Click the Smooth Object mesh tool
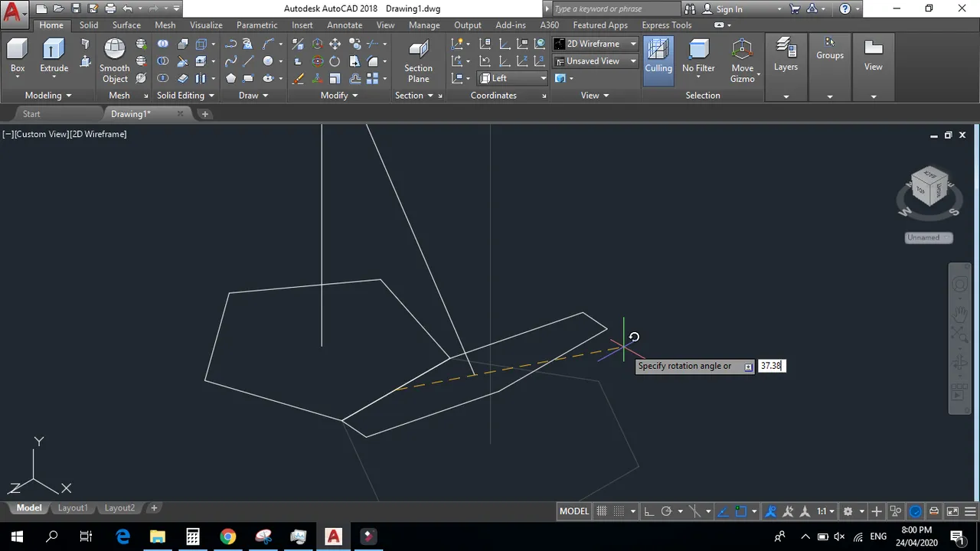980x551 pixels. pos(114,60)
